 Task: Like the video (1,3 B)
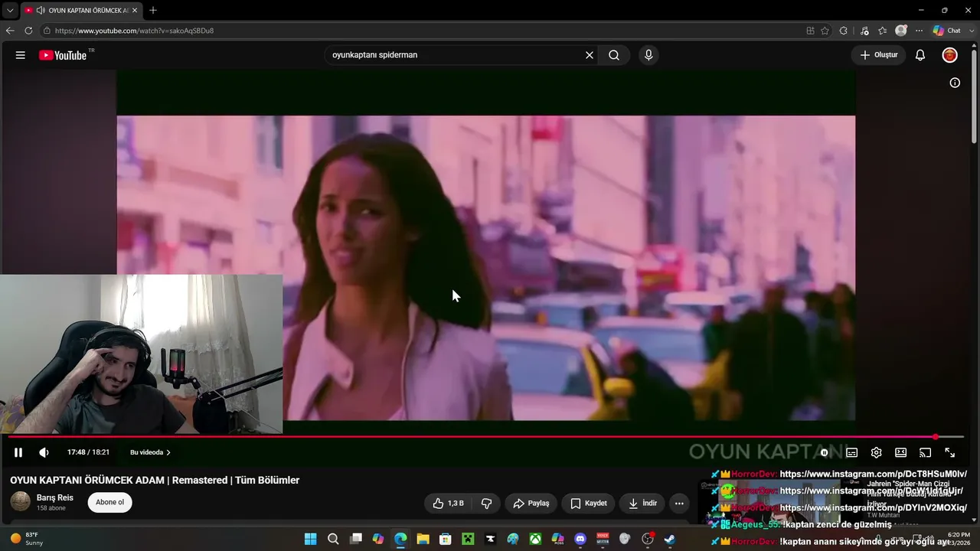point(448,503)
